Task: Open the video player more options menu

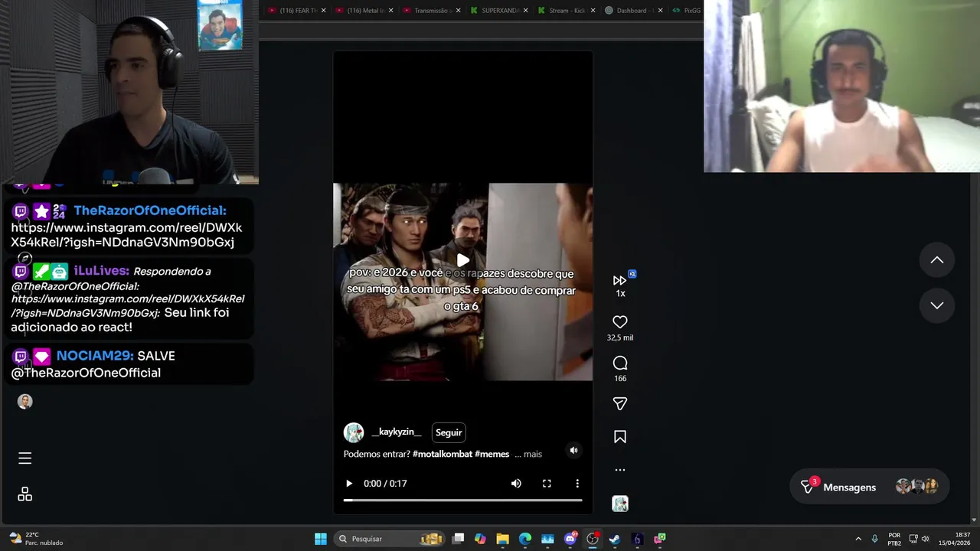Action: pos(577,484)
